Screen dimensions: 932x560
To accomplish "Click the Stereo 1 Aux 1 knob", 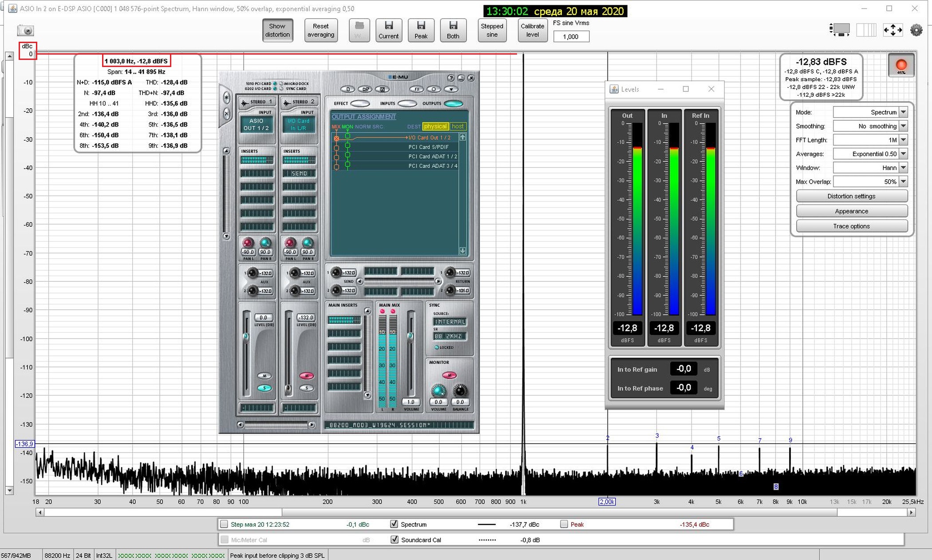I will point(252,273).
